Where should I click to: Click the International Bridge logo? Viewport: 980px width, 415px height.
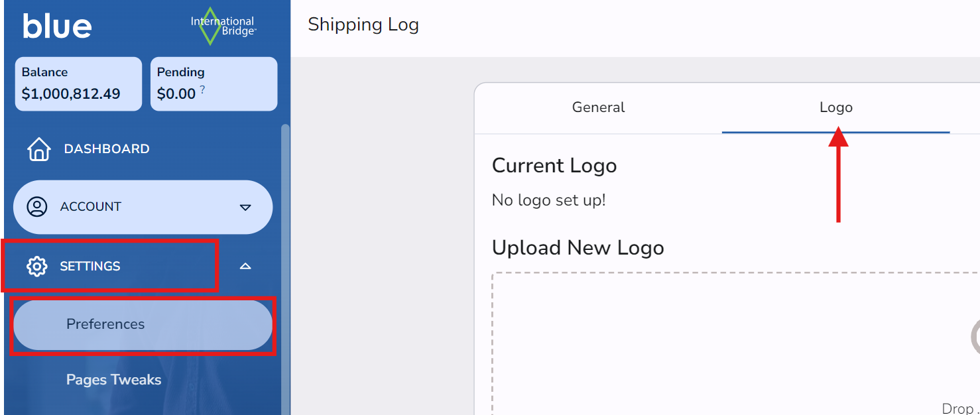click(x=223, y=27)
